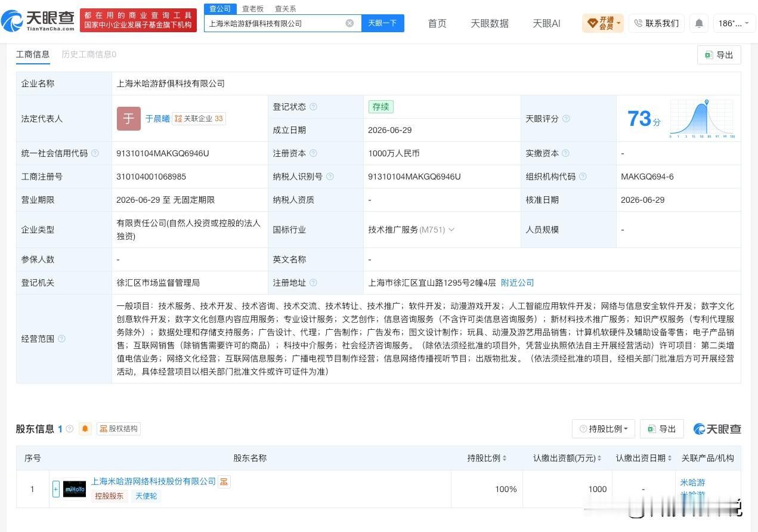Screen dimensions: 758x532
Task: Click the 控股股东 tag
Action: point(109,496)
